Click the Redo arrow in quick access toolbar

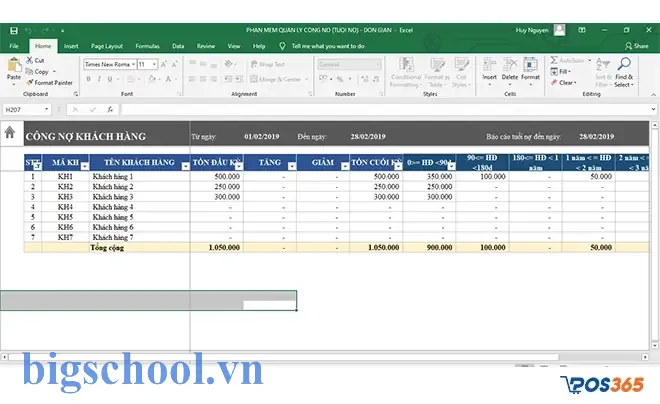click(x=45, y=30)
